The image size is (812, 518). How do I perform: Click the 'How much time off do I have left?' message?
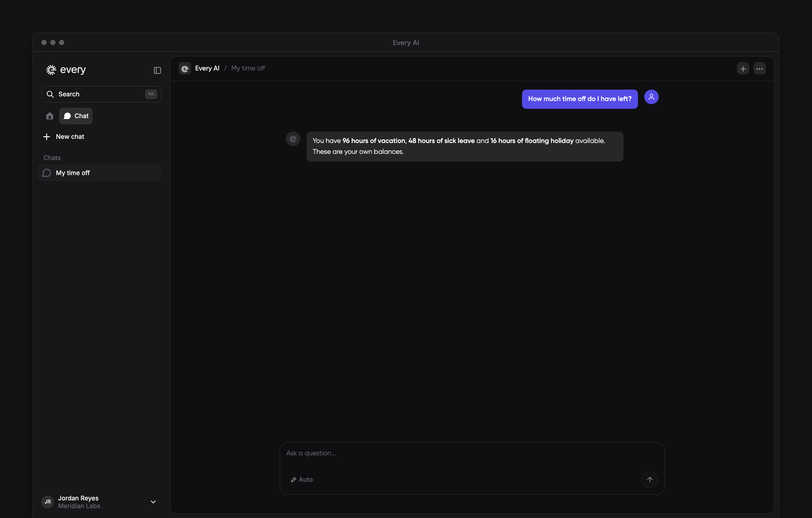click(580, 99)
